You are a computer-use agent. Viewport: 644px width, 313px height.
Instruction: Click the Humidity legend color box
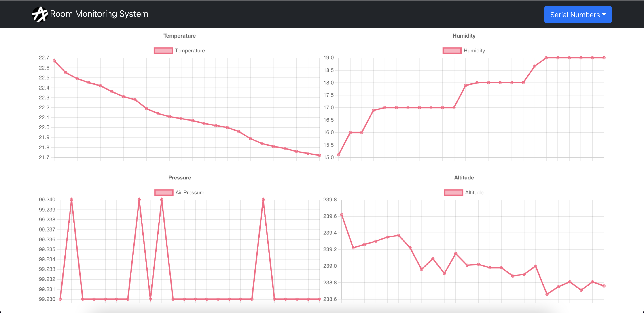452,51
